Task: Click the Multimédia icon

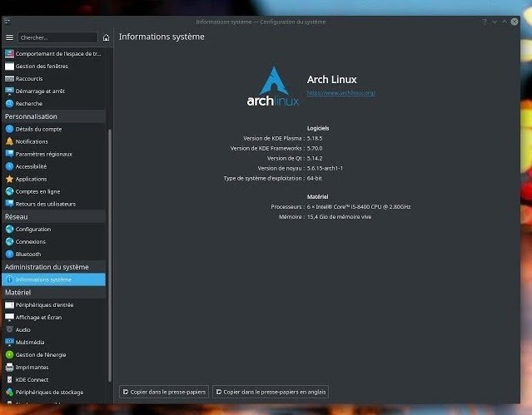Action: click(9, 342)
